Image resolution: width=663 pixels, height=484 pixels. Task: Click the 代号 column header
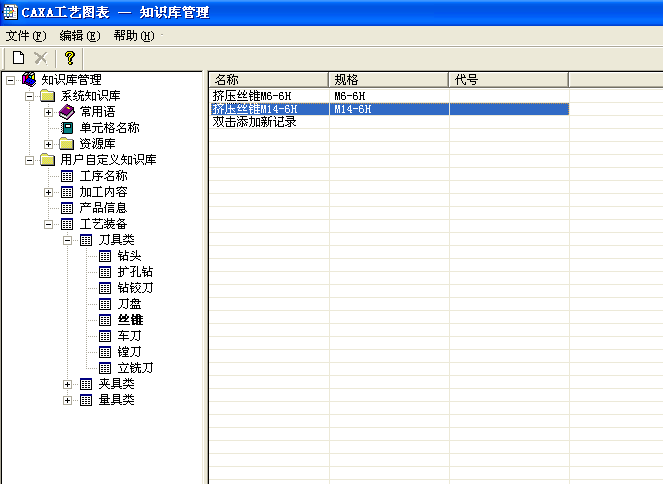[x=509, y=79]
